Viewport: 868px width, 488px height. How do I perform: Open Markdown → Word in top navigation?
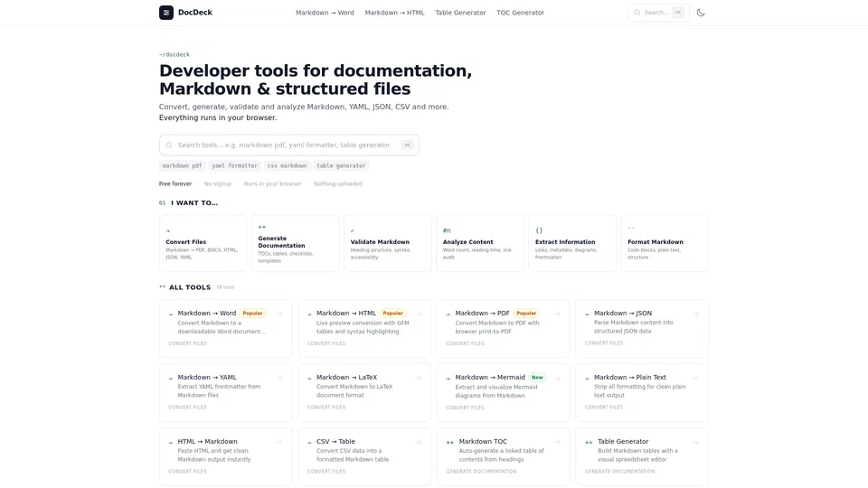point(325,13)
